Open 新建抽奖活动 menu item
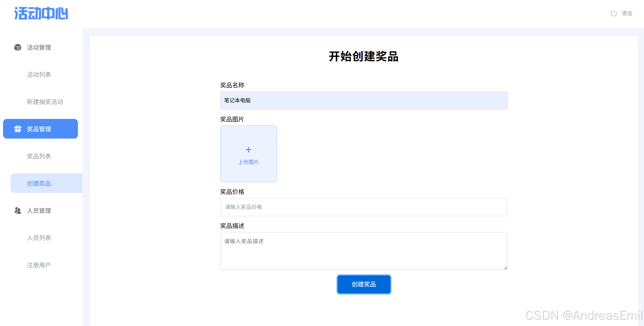 pyautogui.click(x=45, y=102)
